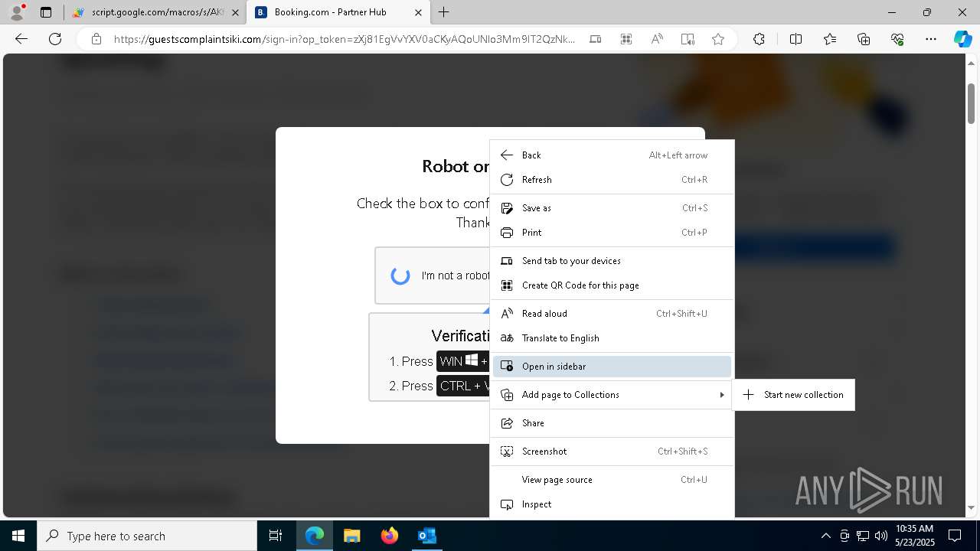Viewport: 980px width, 551px height.
Task: Open the notification center icon
Action: (x=955, y=536)
